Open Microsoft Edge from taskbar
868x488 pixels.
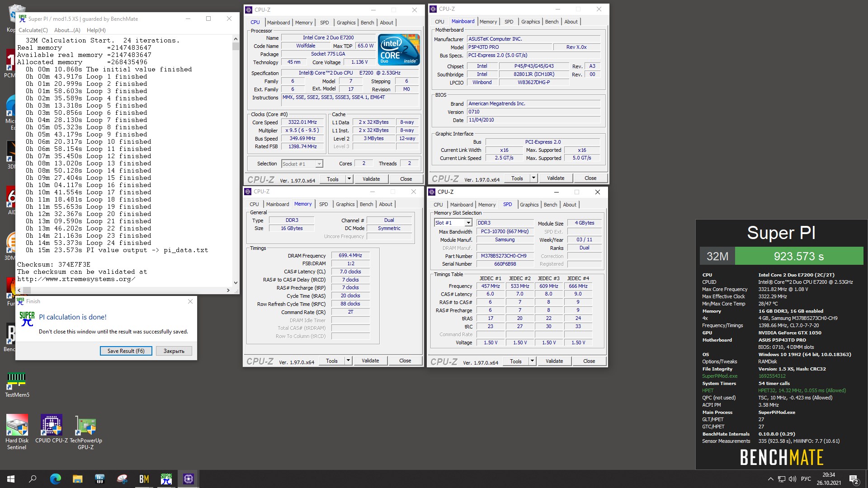[x=55, y=479]
